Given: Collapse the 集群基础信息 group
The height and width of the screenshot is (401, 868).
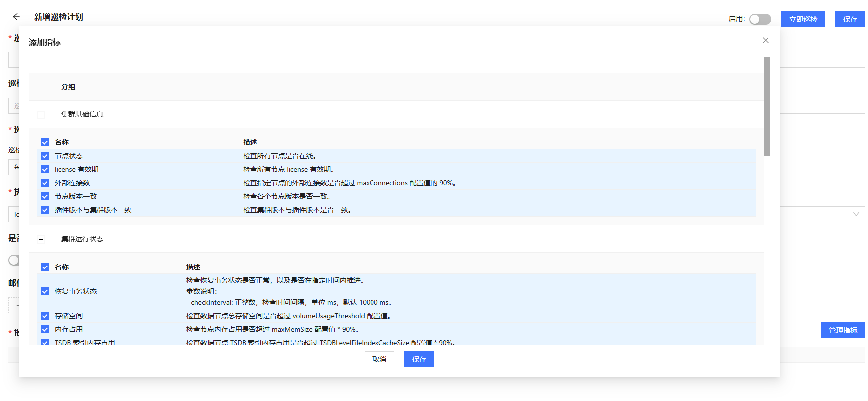Looking at the screenshot, I should tap(41, 115).
